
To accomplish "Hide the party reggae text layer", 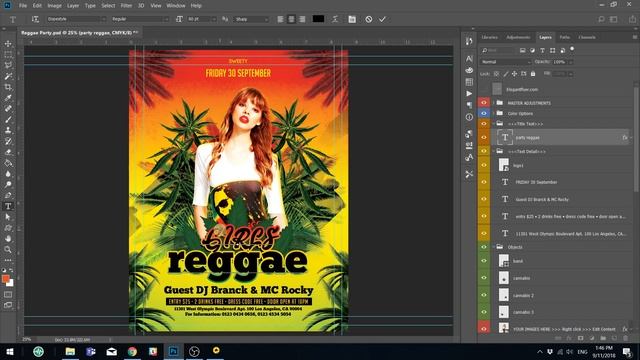I will point(484,138).
